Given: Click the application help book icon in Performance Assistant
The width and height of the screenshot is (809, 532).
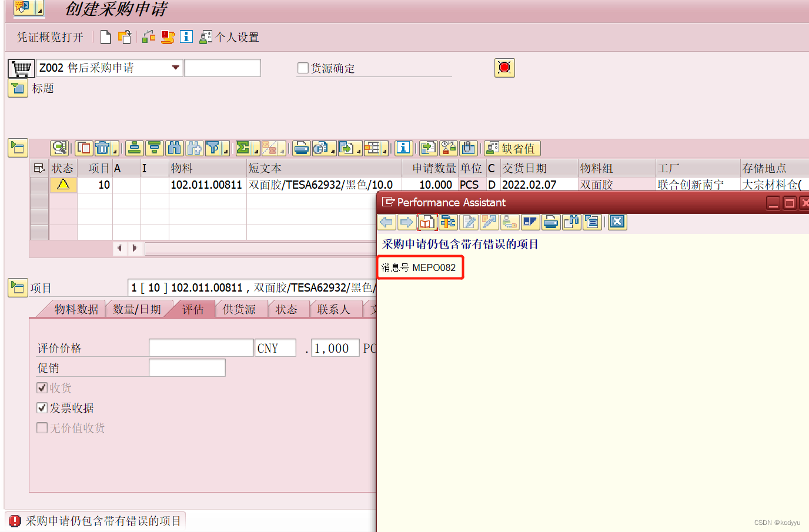Looking at the screenshot, I should (427, 222).
